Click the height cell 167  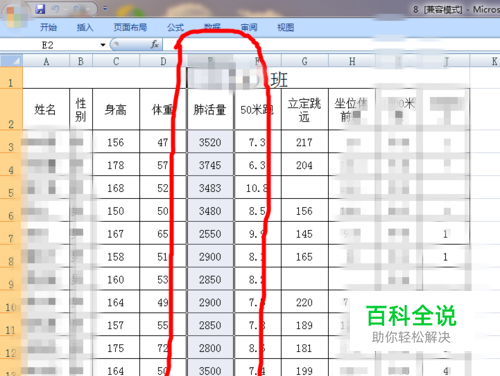(116, 233)
